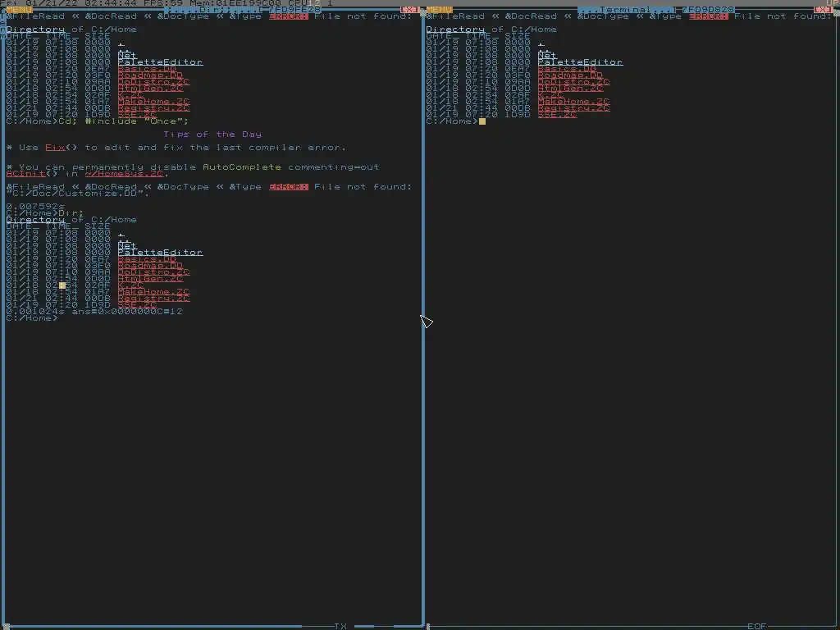Open the Fix() link in tips
This screenshot has height=630, width=840.
(x=55, y=148)
